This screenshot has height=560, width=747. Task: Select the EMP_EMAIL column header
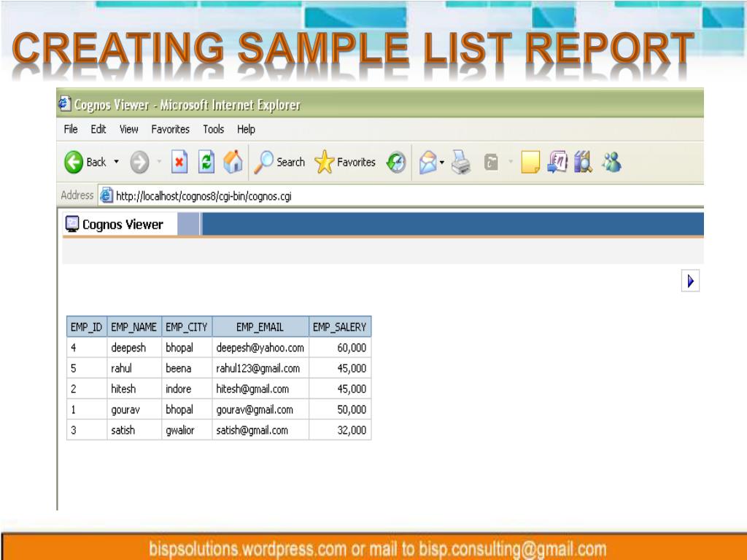point(260,327)
